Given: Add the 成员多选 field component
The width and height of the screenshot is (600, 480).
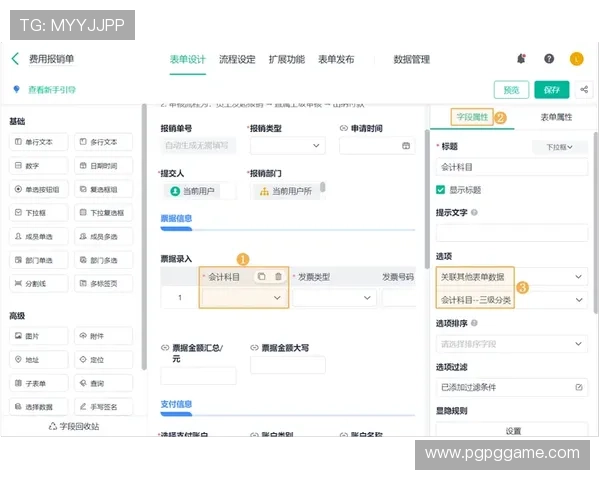Looking at the screenshot, I should 103,237.
